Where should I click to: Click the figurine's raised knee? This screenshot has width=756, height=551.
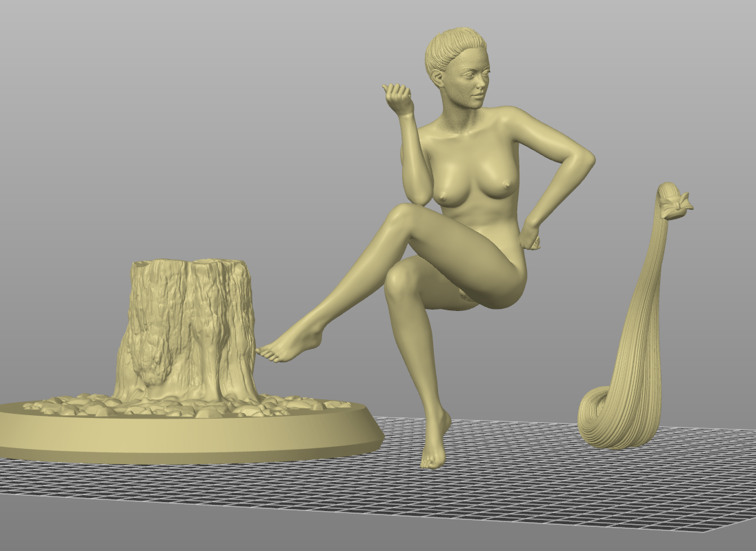click(x=401, y=218)
